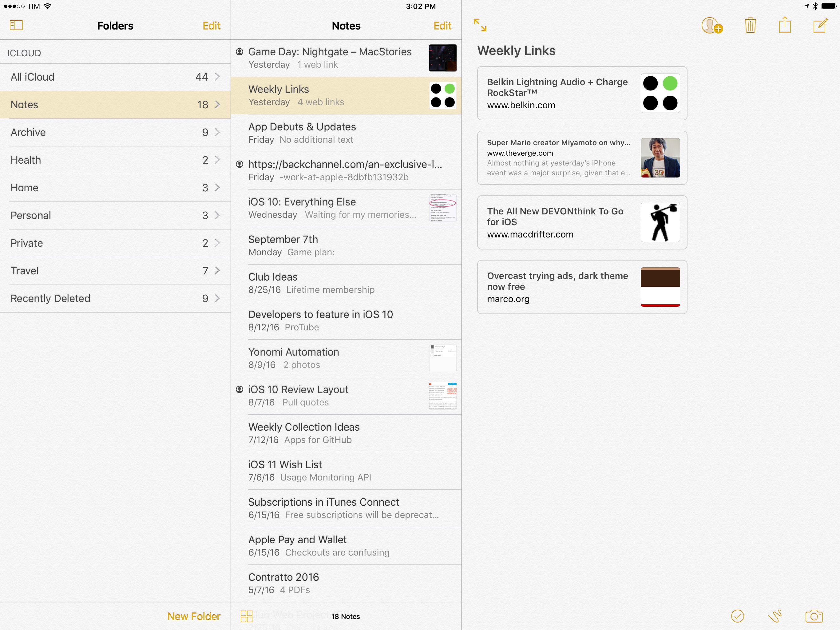Insert a checklist with the checkmark icon
This screenshot has width=840, height=630.
(x=738, y=616)
